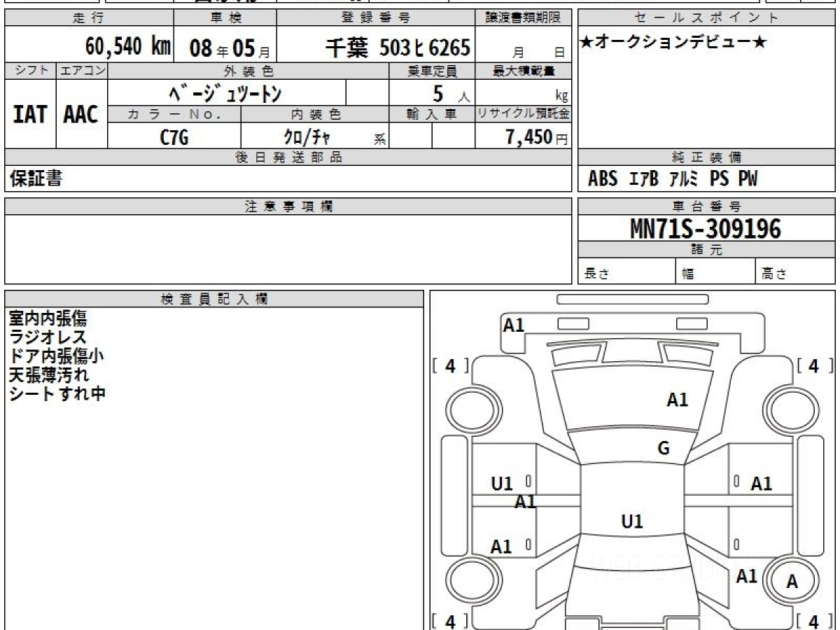Select equipment list ABS エアB アルミ PS PW

(x=673, y=179)
